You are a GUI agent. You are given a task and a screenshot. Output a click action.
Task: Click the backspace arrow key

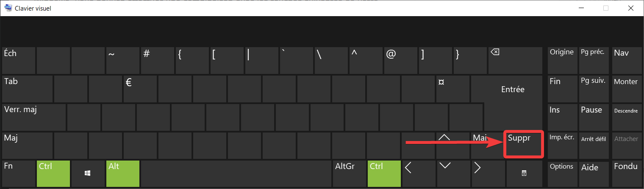(515, 60)
